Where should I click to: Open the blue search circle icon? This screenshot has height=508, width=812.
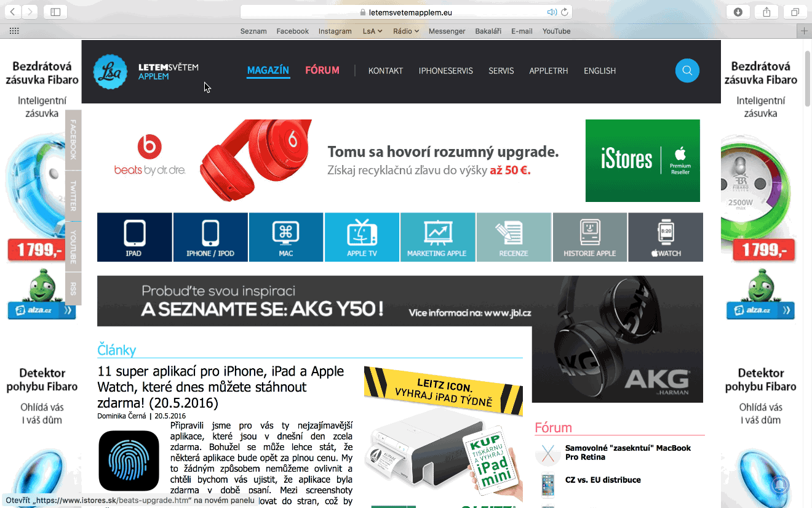(687, 70)
